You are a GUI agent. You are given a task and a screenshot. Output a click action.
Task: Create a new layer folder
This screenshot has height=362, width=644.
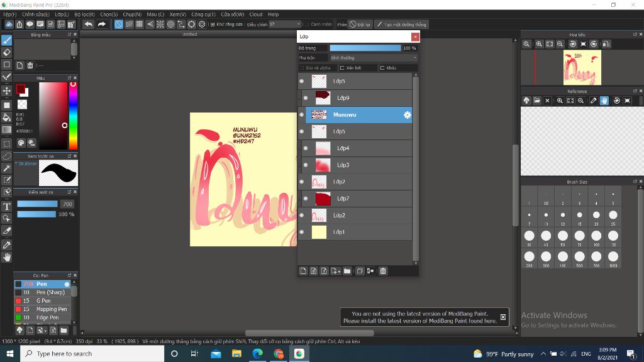[347, 271]
